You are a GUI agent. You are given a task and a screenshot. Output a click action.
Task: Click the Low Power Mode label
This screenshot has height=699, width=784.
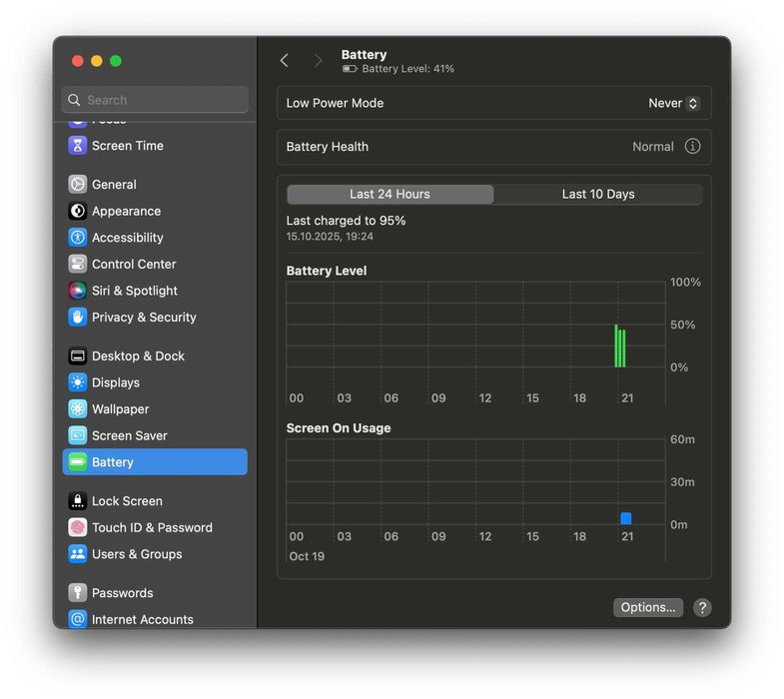pyautogui.click(x=335, y=103)
